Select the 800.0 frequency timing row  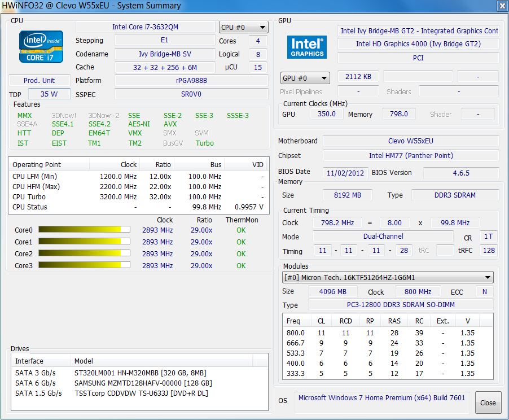[388, 333]
